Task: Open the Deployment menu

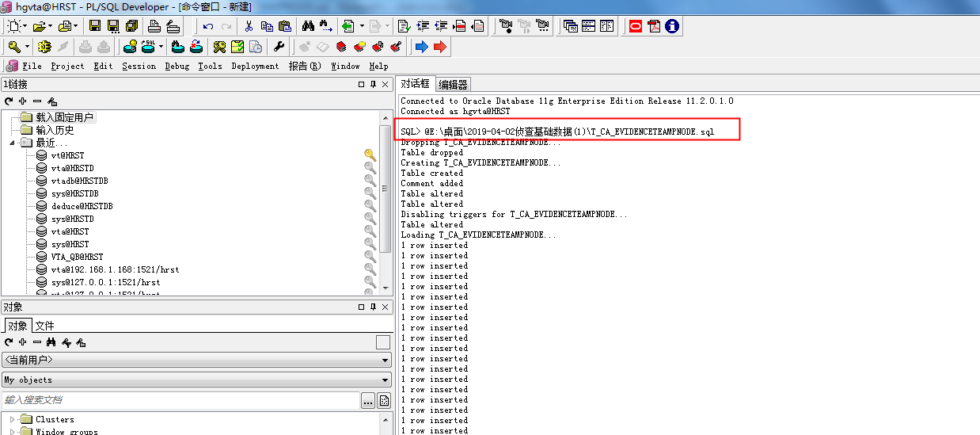Action: [255, 66]
